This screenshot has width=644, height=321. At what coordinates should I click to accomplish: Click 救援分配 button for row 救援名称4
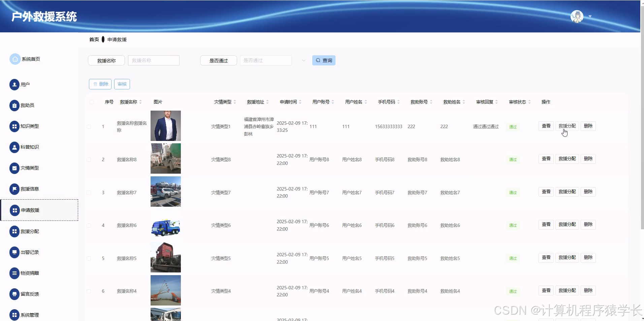coord(567,291)
